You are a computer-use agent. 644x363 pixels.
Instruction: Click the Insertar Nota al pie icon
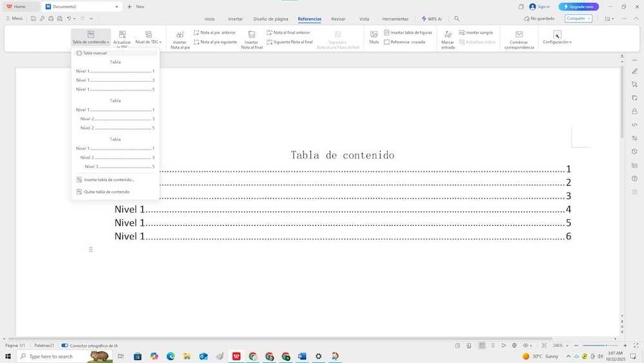click(x=180, y=35)
